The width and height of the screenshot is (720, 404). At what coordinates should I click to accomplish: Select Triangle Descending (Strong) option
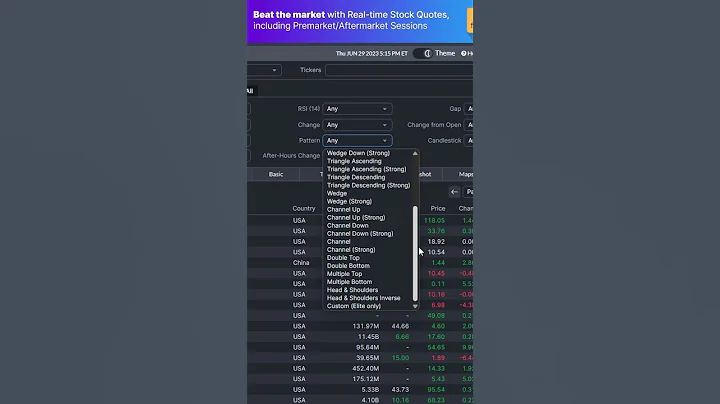[368, 185]
